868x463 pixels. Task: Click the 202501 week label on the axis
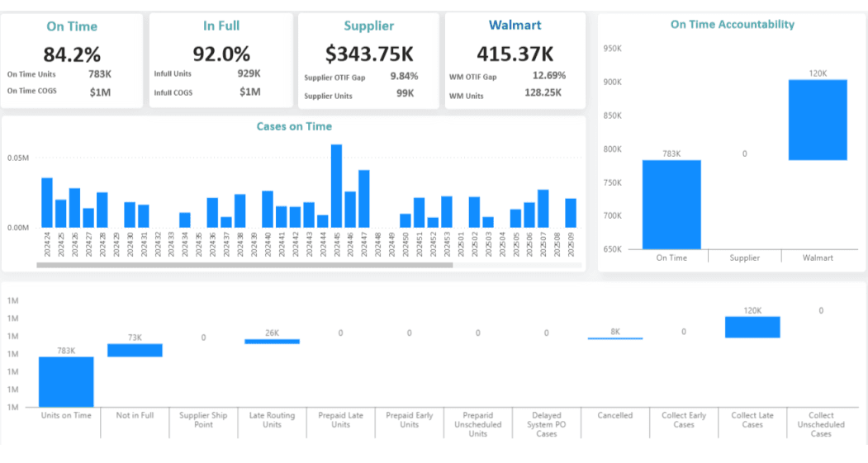coord(461,244)
